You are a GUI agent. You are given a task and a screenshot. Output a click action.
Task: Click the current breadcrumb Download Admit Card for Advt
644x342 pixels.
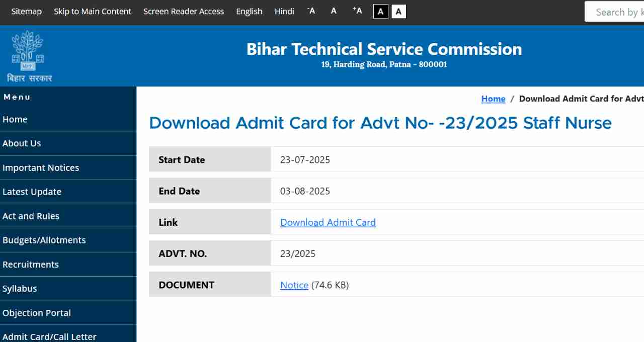(582, 99)
